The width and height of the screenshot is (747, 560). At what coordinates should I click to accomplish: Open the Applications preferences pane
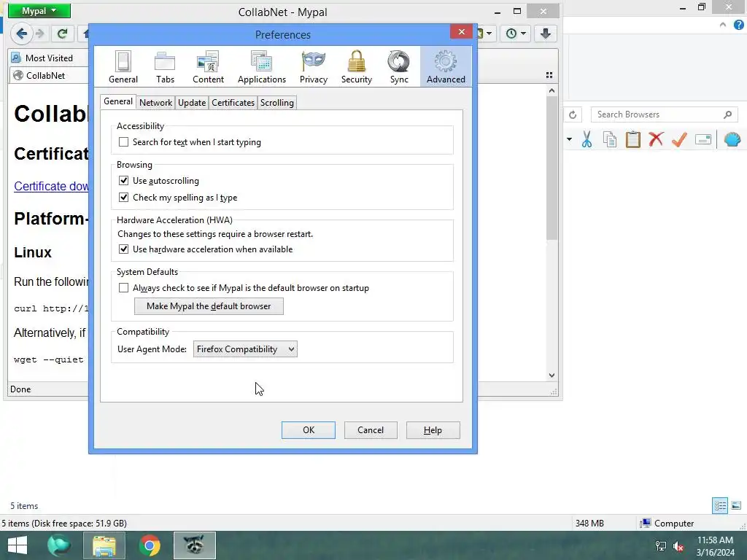[262, 67]
